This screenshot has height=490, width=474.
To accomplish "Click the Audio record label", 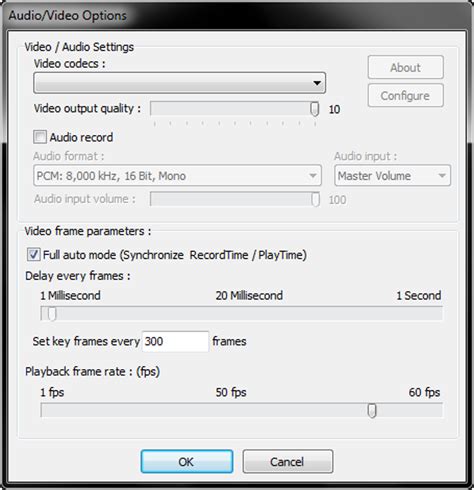I will (81, 137).
